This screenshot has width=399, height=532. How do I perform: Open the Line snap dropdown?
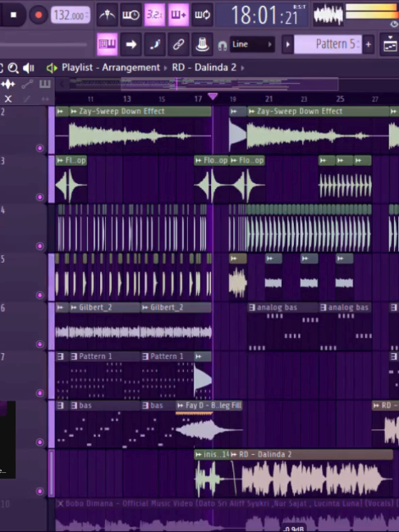[252, 44]
